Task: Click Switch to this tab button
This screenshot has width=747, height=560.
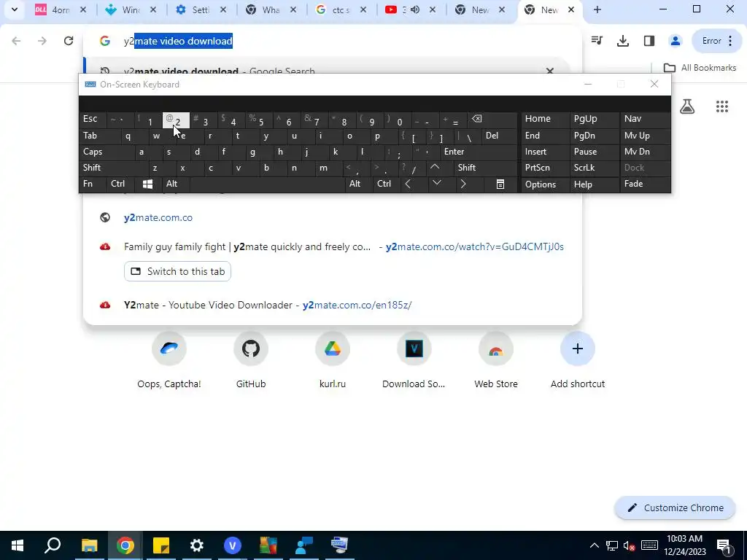Action: coord(178,271)
